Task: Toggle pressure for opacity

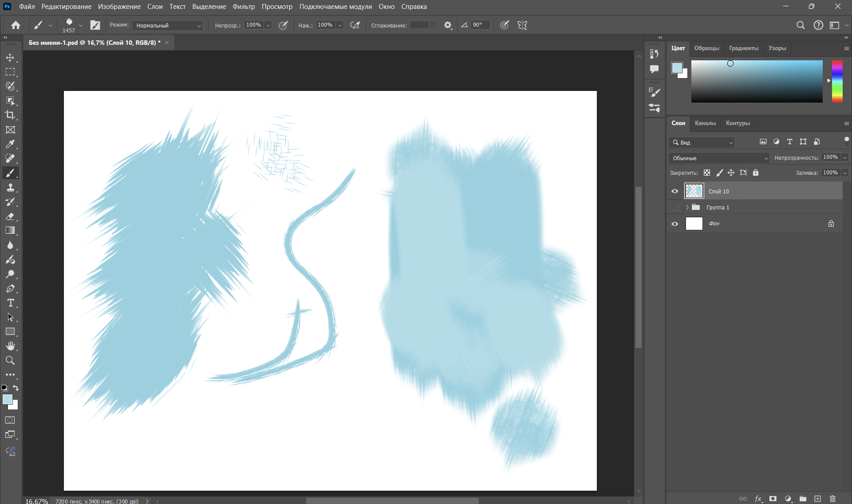Action: (x=283, y=25)
